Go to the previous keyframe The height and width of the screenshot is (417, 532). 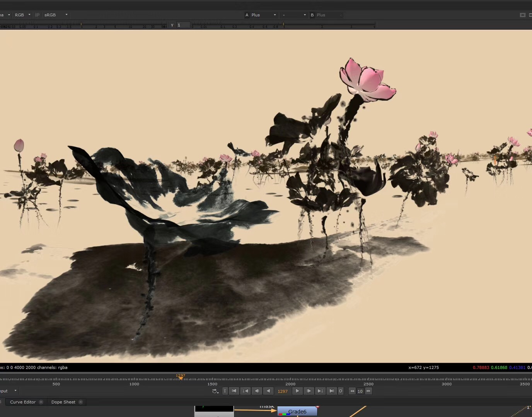(x=245, y=391)
